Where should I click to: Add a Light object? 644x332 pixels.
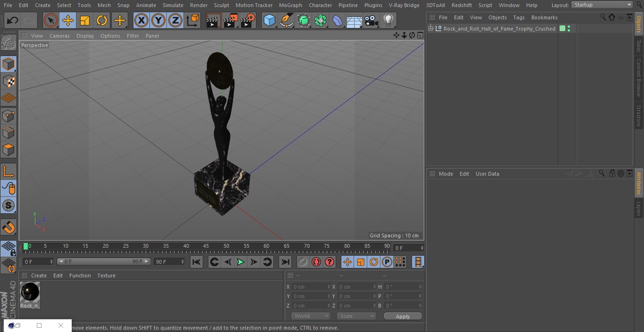[x=388, y=20]
